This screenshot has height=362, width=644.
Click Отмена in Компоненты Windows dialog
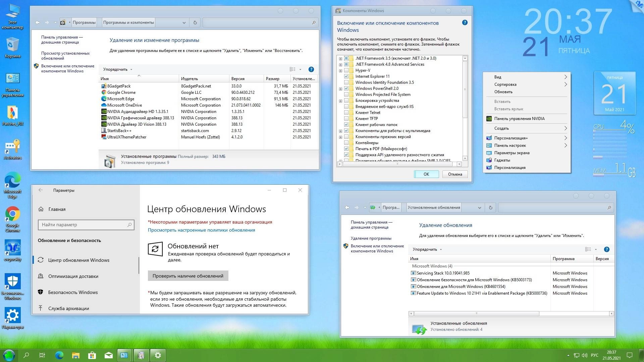[455, 174]
